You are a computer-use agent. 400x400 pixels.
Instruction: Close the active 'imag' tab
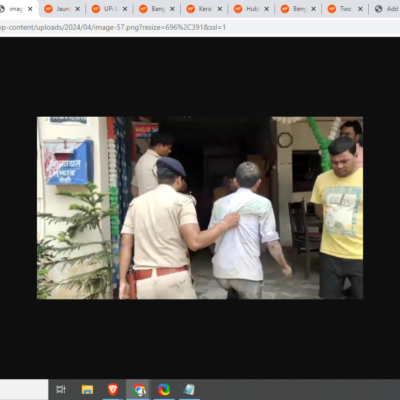point(30,9)
